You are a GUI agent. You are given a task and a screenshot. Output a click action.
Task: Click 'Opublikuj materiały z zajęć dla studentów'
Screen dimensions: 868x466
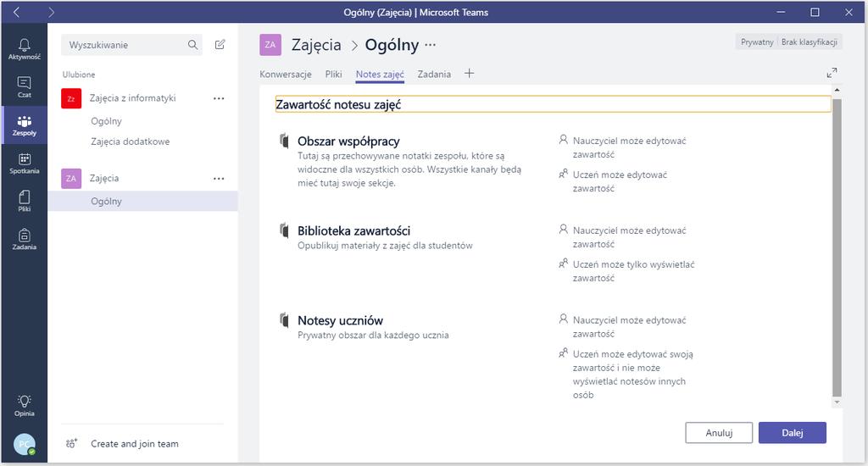[386, 245]
